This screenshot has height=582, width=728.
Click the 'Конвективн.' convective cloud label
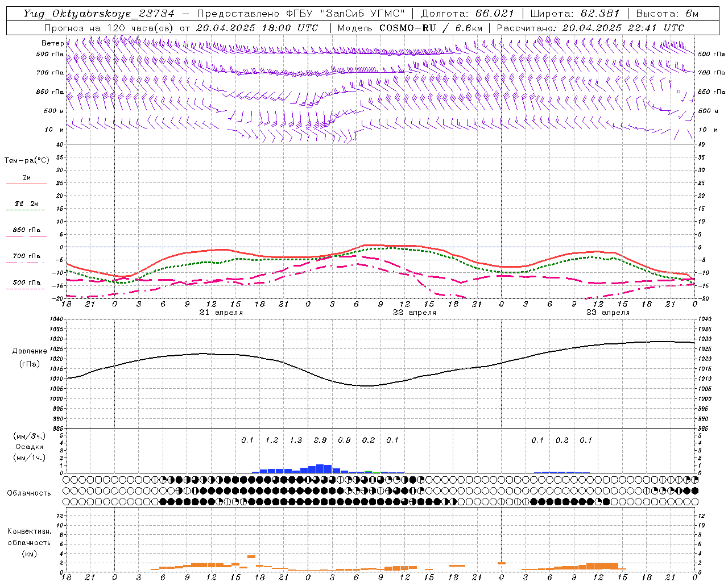[x=30, y=531]
